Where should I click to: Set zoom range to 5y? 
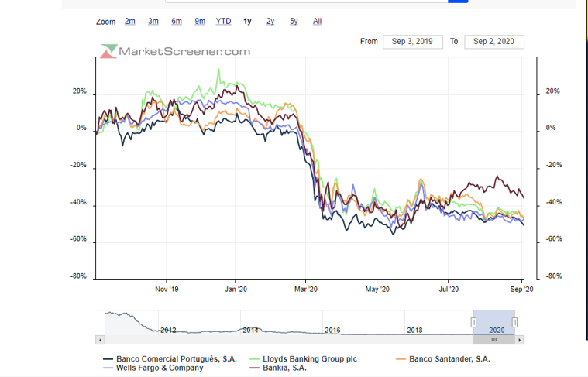click(294, 22)
